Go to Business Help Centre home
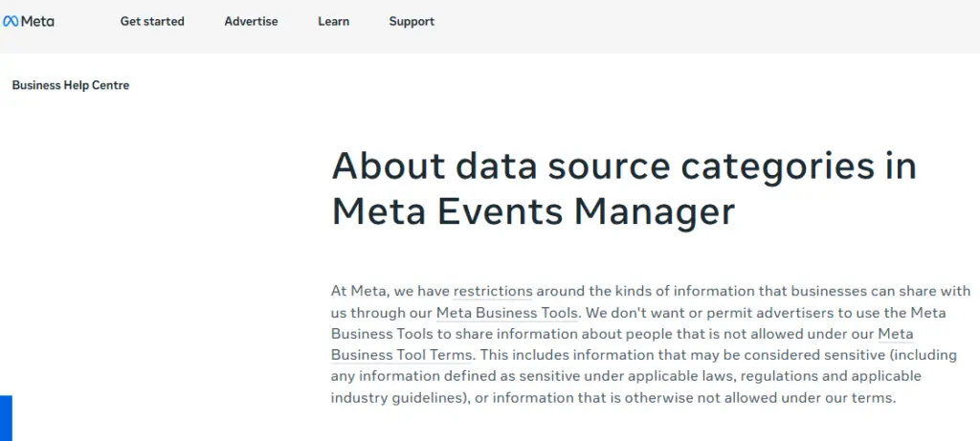Screen dimensions: 980x441 click(x=71, y=85)
